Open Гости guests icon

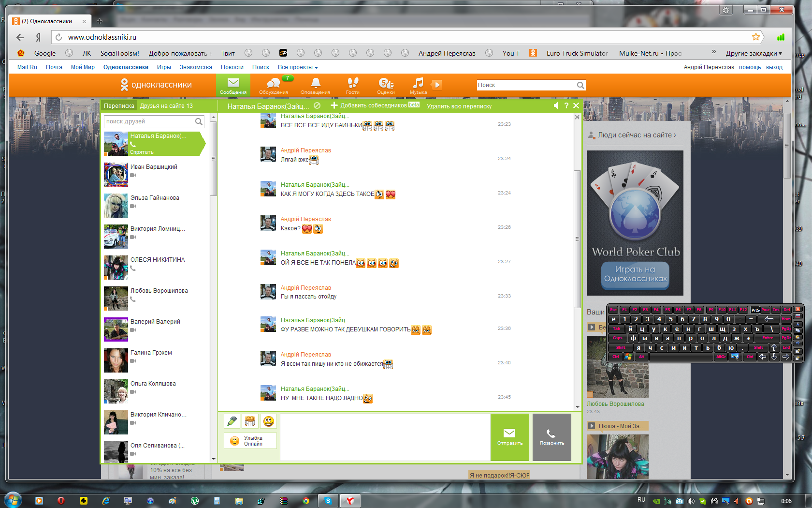[x=353, y=85]
